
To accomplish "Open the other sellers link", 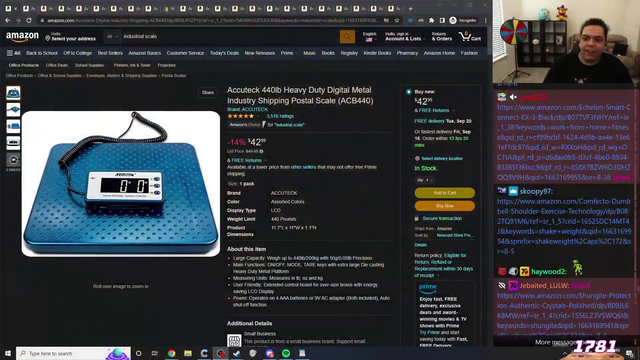I will [x=303, y=167].
